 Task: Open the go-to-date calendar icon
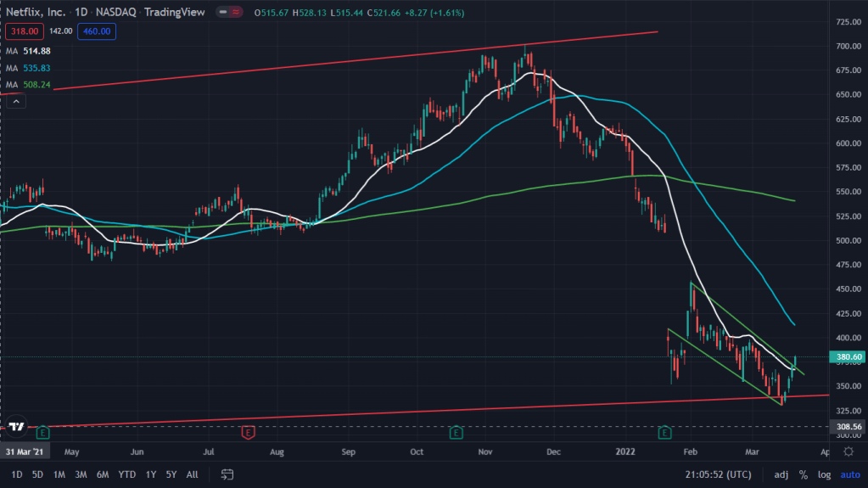click(227, 474)
